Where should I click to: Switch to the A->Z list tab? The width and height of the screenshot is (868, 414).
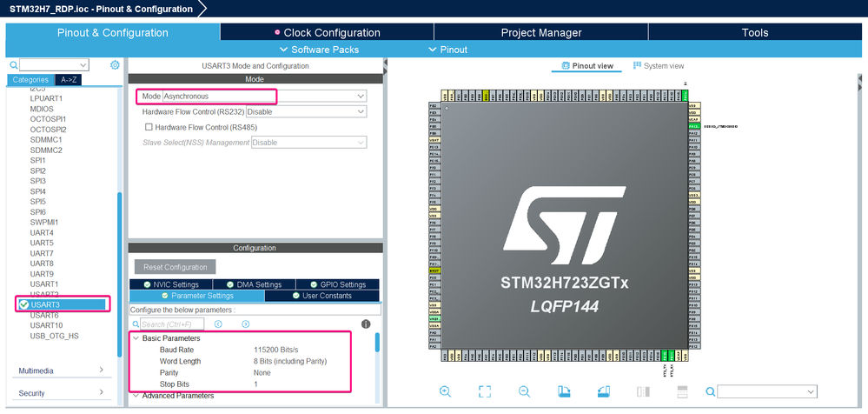pos(69,80)
